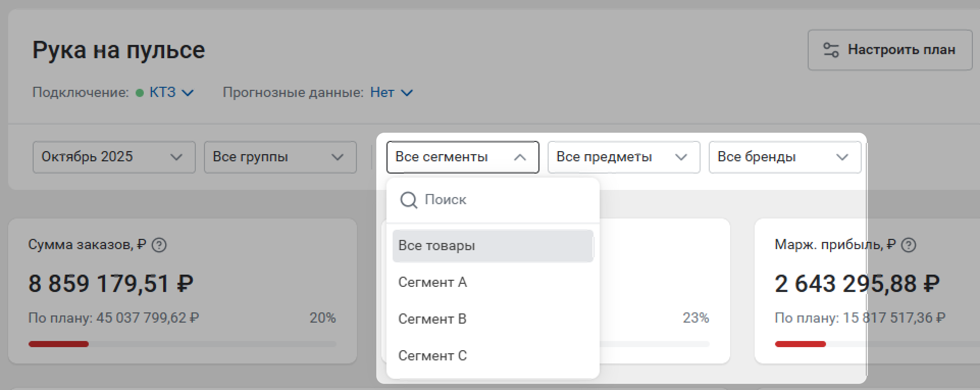Screen dimensions: 980x390
Task: Click the magnifier icon in search field
Action: (x=408, y=200)
